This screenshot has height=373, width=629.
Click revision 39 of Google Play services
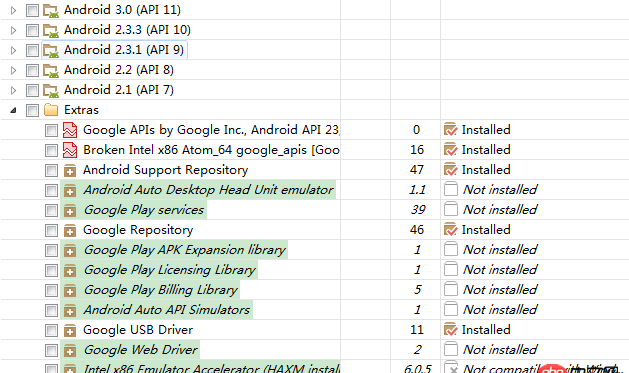coord(418,210)
